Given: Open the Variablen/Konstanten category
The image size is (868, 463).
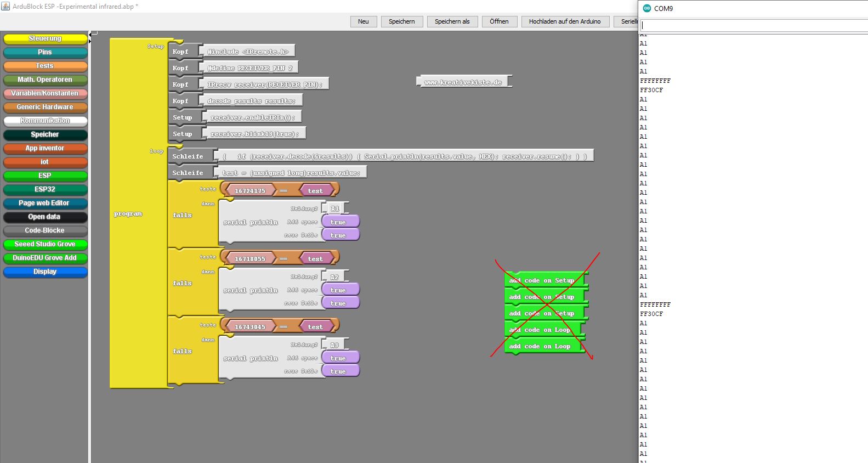Looking at the screenshot, I should [x=45, y=93].
